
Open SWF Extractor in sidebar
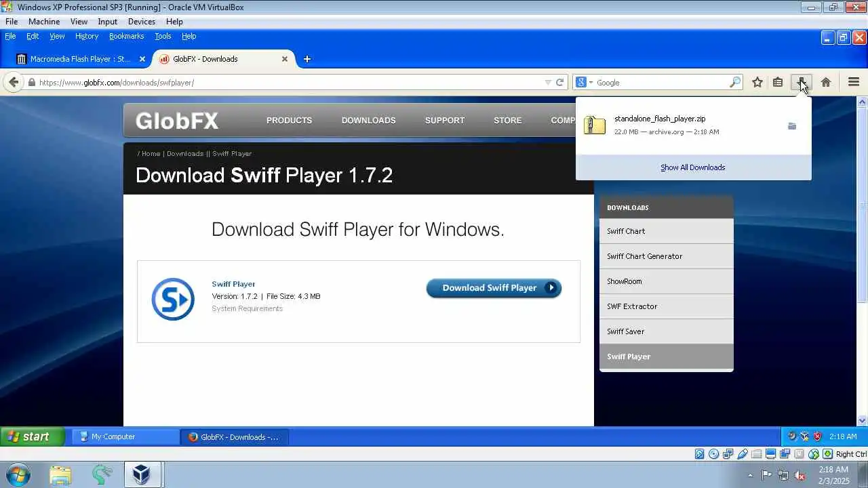[x=667, y=306]
